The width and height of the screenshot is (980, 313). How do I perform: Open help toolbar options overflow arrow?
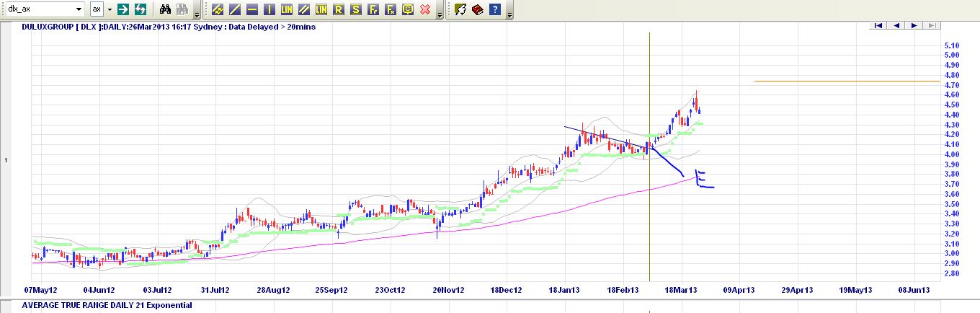(509, 14)
